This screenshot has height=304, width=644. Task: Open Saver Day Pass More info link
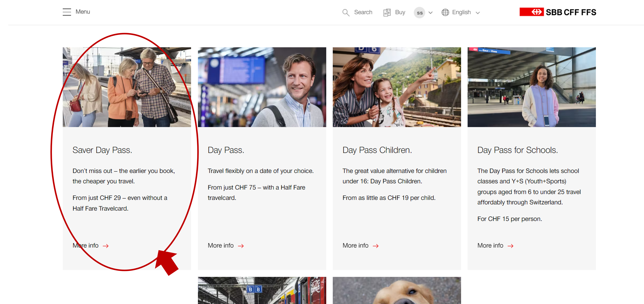click(86, 245)
